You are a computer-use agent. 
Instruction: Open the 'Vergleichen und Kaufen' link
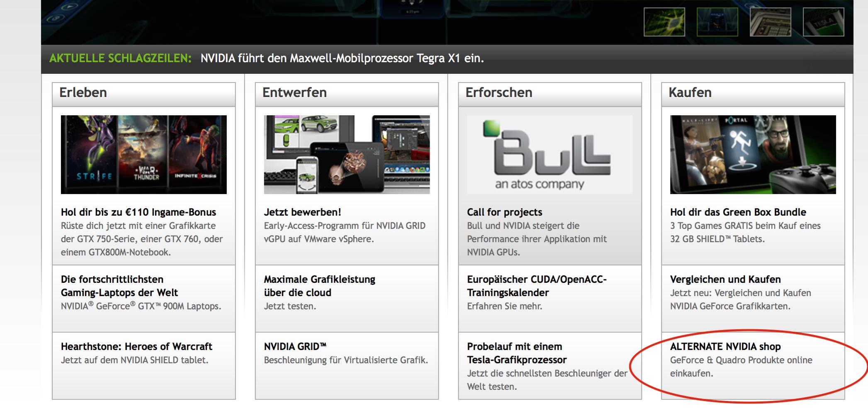tap(725, 279)
